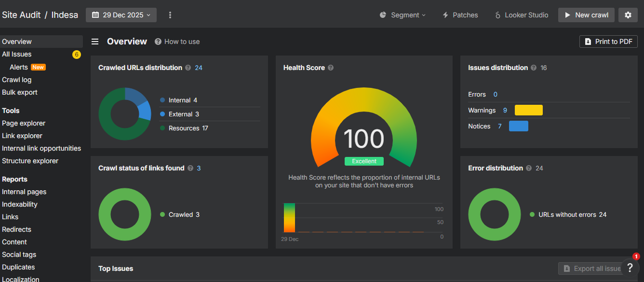Click Health Score help question icon
This screenshot has height=282, width=644.
(331, 68)
